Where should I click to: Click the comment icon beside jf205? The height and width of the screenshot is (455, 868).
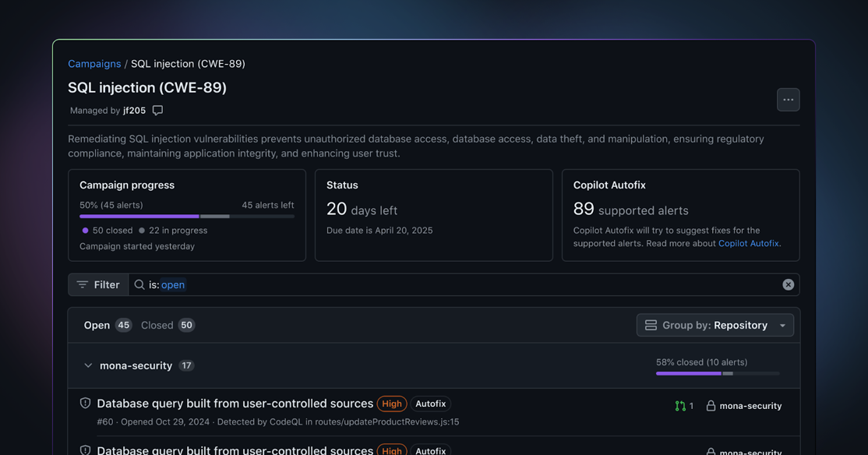coord(158,111)
